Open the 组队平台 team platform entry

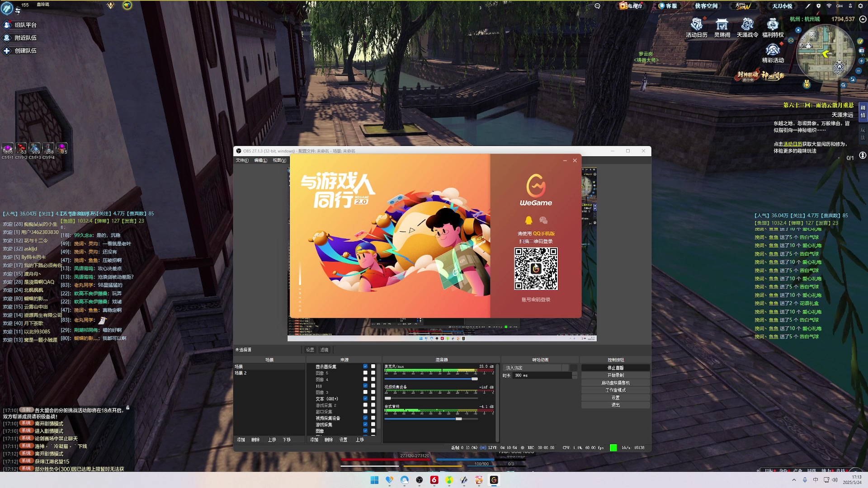20,25
